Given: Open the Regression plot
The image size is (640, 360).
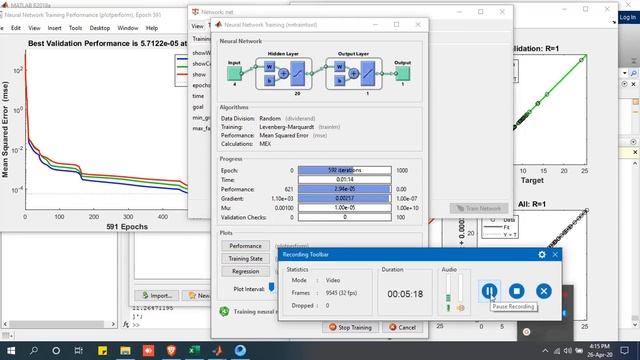Looking at the screenshot, I should point(245,271).
